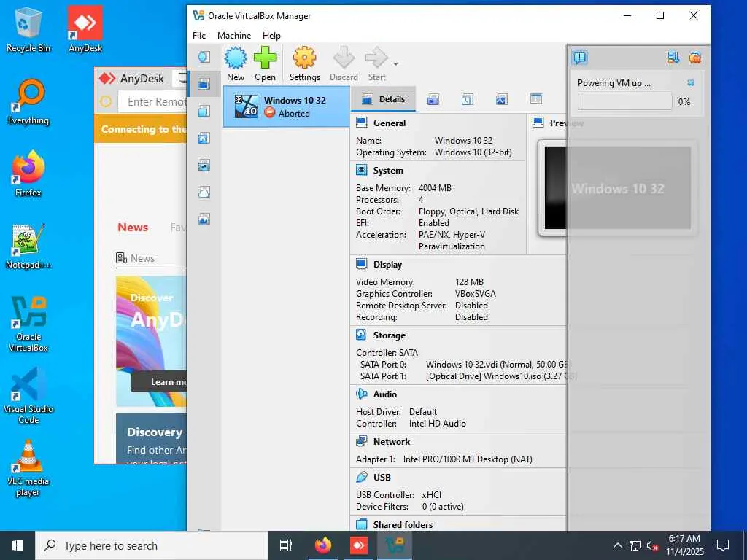Open the Visual Studio Code desktop shortcut
Viewport: 747px width, 560px height.
28,396
